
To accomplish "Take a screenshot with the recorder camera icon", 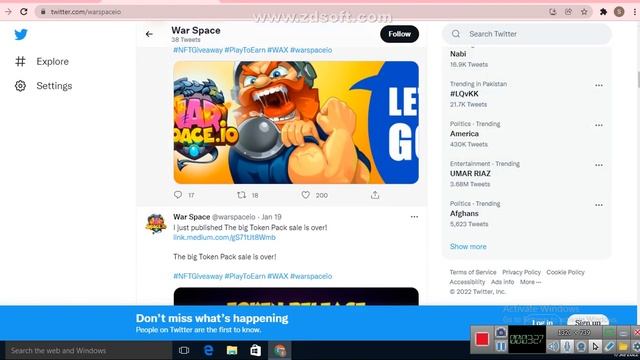I will 501,332.
